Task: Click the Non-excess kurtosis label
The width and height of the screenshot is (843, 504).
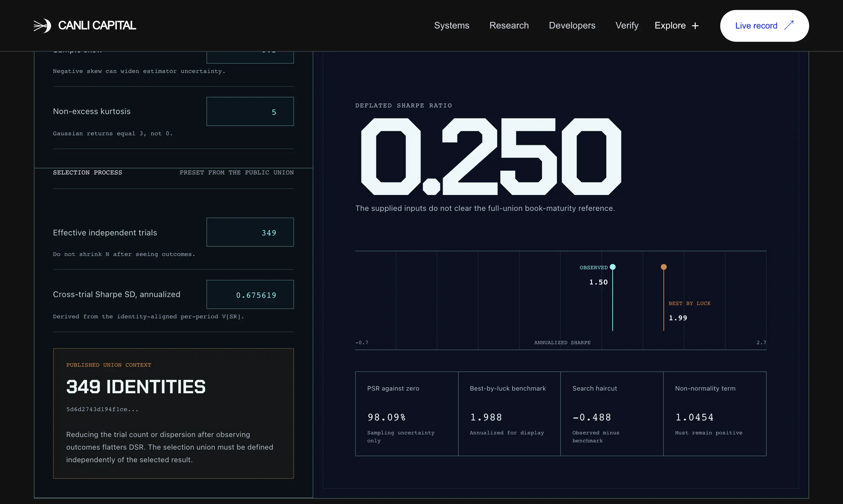Action: pyautogui.click(x=92, y=111)
